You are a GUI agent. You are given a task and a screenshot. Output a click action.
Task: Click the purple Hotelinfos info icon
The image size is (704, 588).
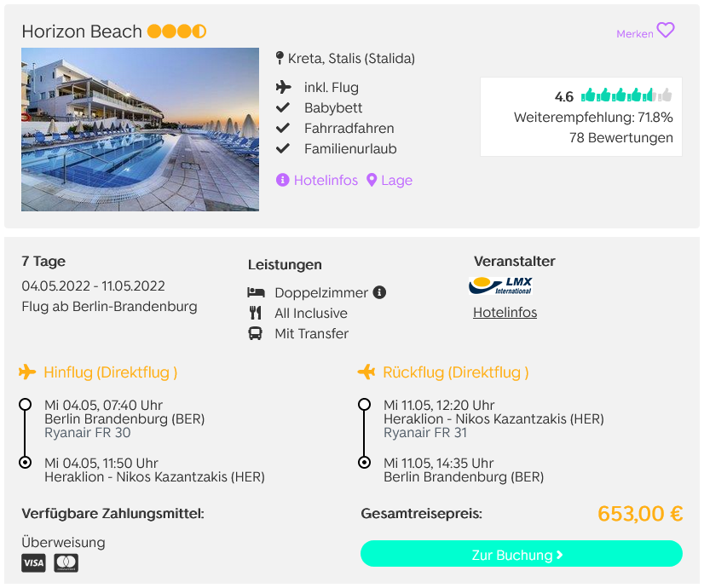tap(282, 180)
